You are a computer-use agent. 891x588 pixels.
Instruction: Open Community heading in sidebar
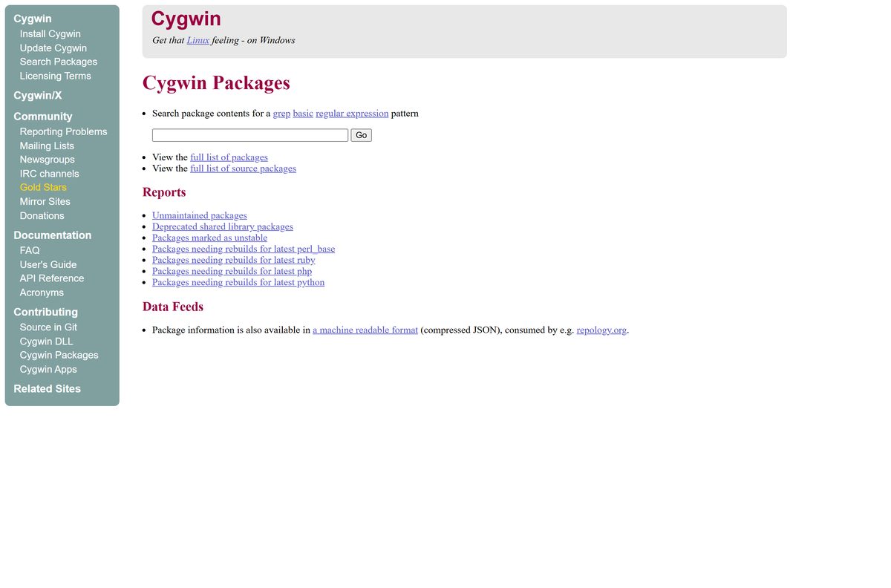[x=42, y=116]
